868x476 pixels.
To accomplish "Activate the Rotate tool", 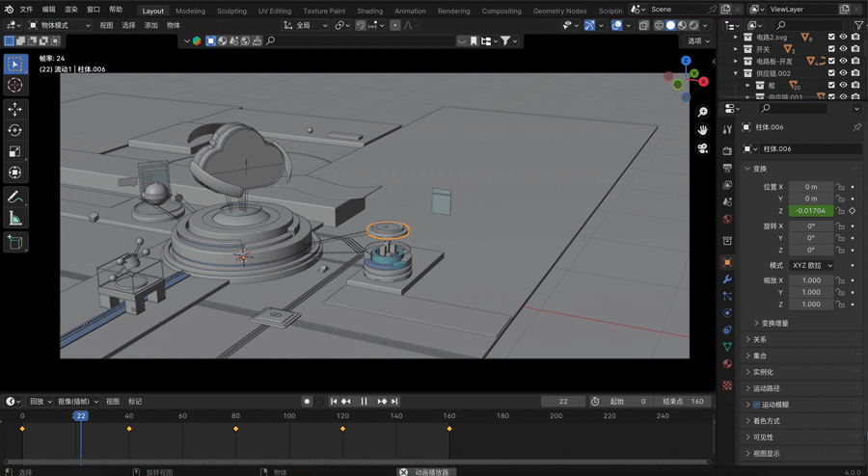I will [14, 130].
